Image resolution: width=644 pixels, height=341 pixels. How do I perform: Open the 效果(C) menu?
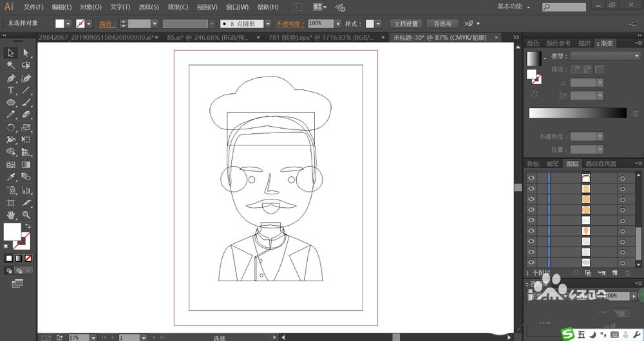click(178, 7)
